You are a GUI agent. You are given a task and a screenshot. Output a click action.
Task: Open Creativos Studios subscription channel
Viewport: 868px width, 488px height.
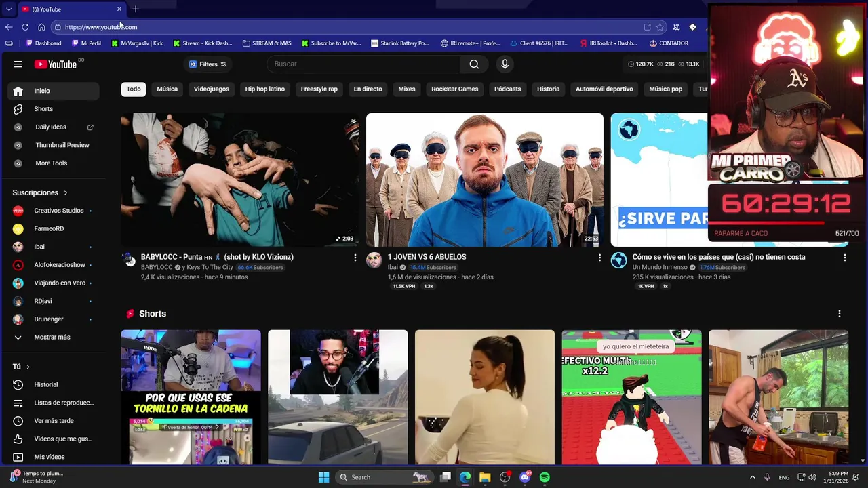[54, 211]
